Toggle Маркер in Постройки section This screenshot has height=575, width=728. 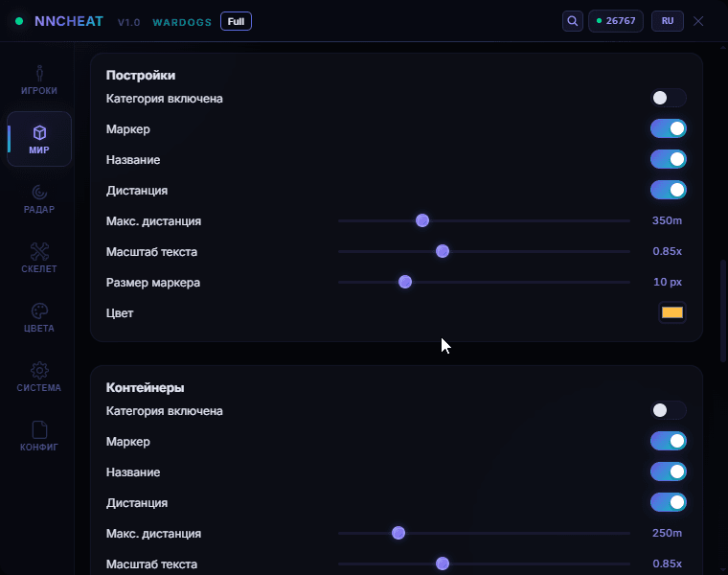tap(668, 128)
